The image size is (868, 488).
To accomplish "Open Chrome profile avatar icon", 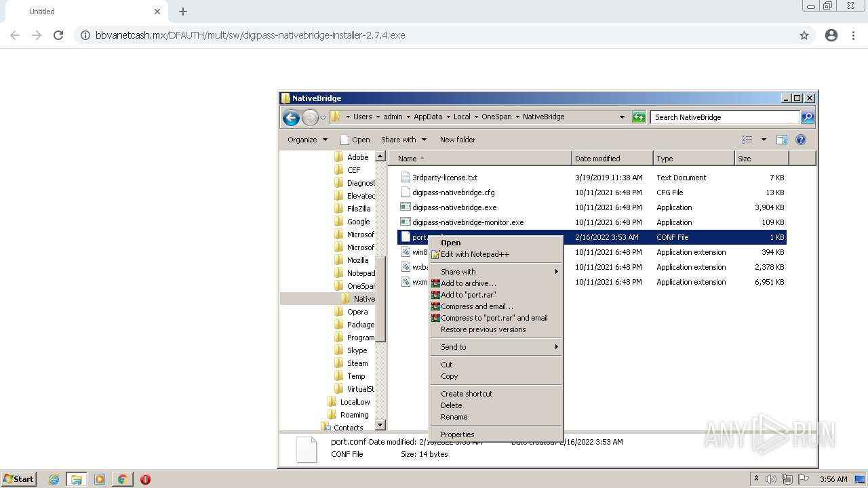I will 831,35.
